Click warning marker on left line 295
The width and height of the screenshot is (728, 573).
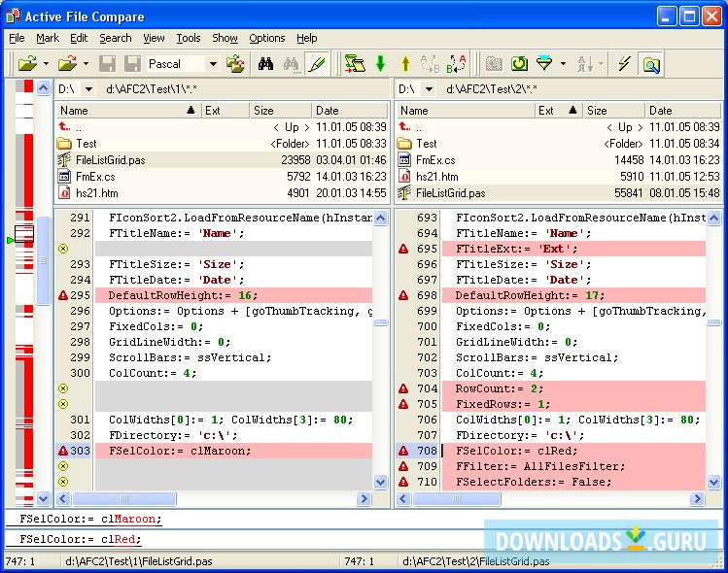(63, 295)
